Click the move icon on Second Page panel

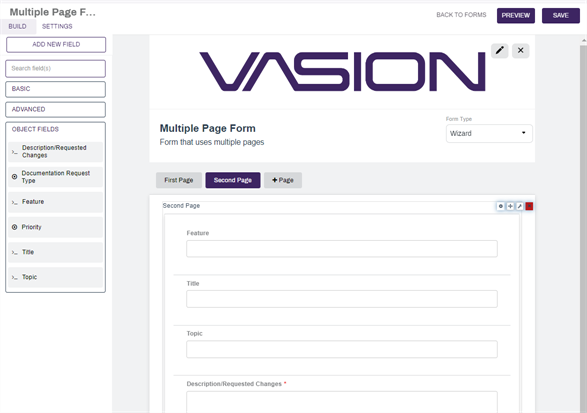point(510,206)
